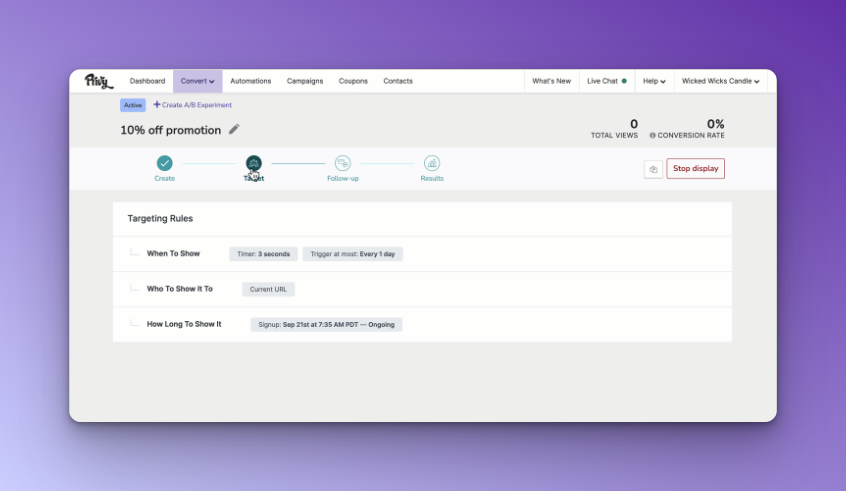Expand the Help dropdown
This screenshot has height=491, width=846.
point(654,81)
